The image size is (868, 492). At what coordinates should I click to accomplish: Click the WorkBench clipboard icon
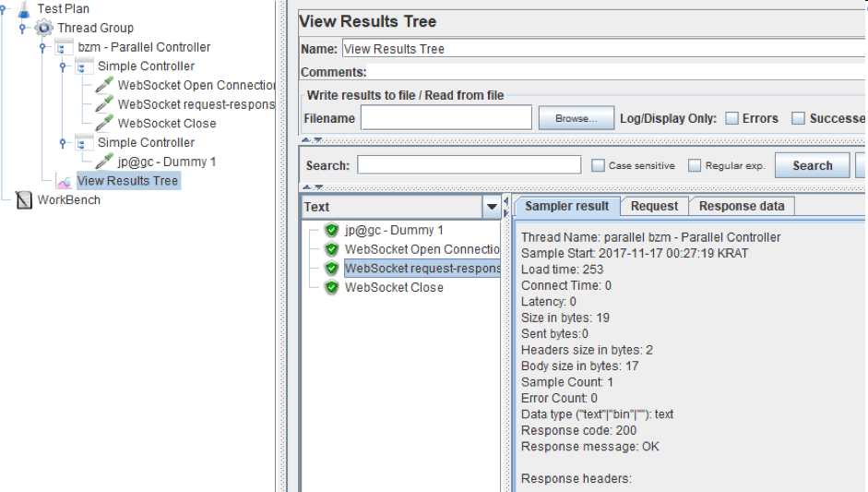coord(24,200)
